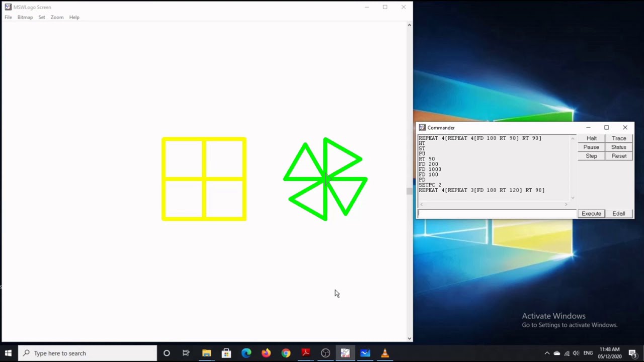
Task: Launch Google Chrome from the taskbar
Action: click(x=286, y=353)
